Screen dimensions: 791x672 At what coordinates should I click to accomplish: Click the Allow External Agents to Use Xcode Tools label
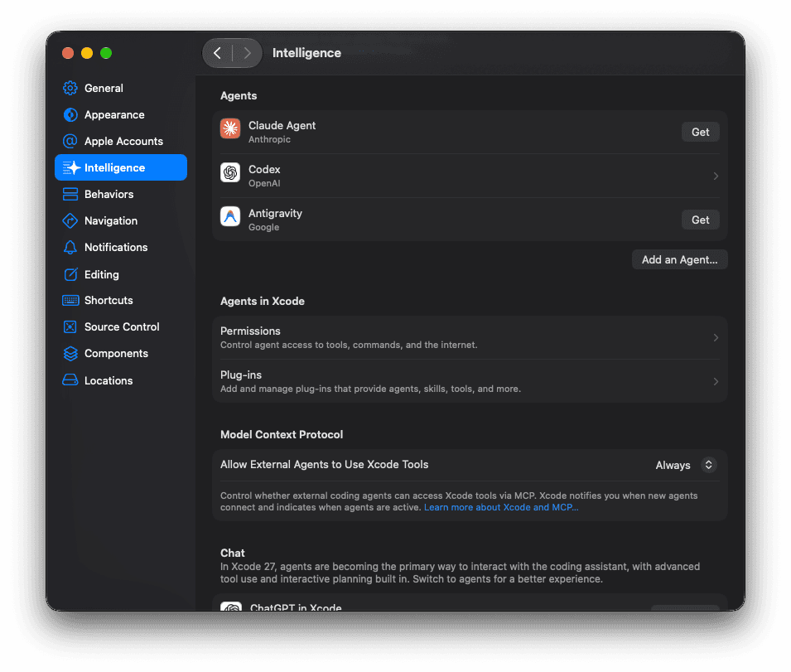pyautogui.click(x=325, y=465)
